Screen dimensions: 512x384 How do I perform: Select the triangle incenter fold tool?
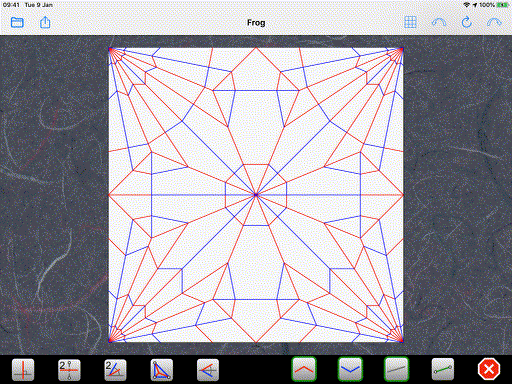[x=162, y=369]
